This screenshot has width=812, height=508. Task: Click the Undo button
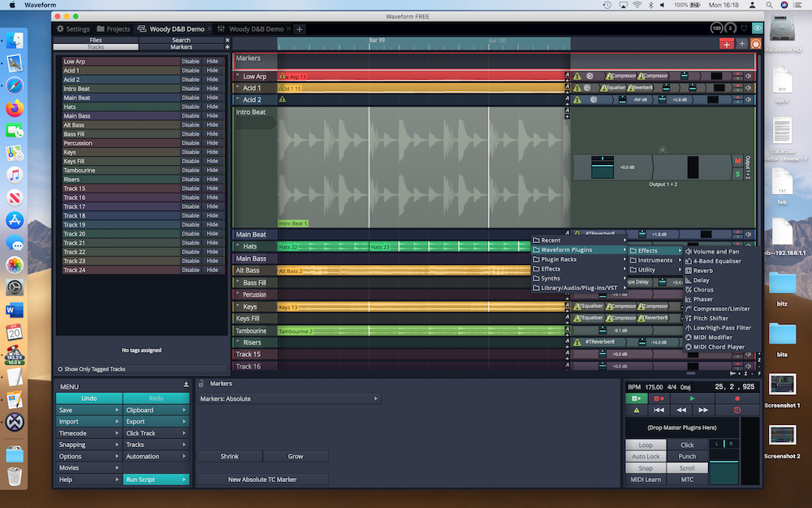89,398
